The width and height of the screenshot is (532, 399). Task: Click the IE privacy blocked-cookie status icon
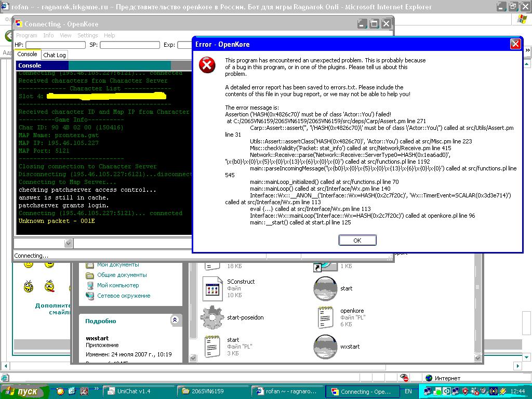click(404, 378)
